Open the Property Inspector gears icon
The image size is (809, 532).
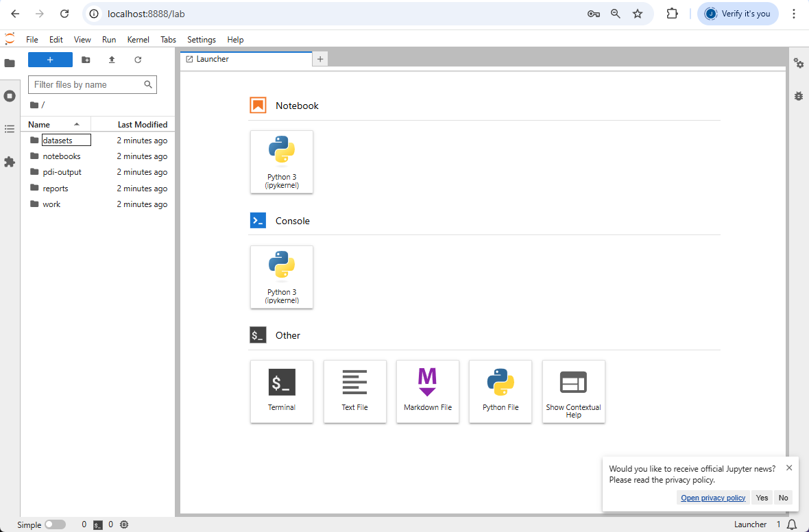pos(799,63)
